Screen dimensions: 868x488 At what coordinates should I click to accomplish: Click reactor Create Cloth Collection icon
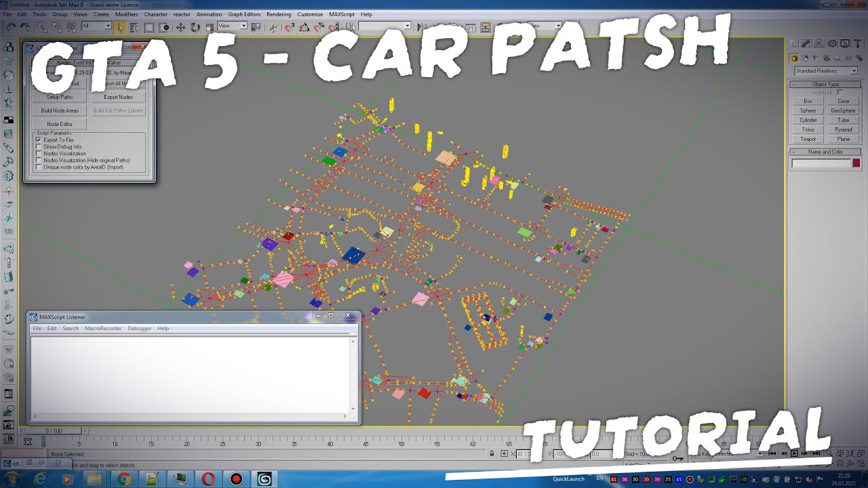click(x=9, y=60)
